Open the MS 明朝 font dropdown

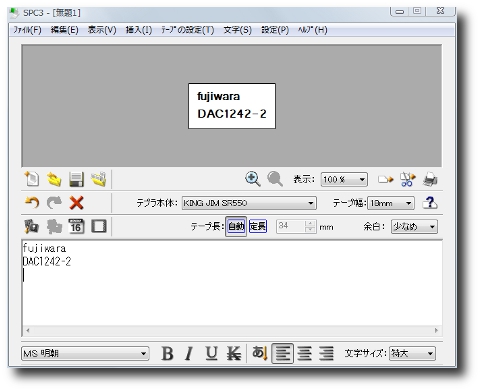tap(85, 353)
